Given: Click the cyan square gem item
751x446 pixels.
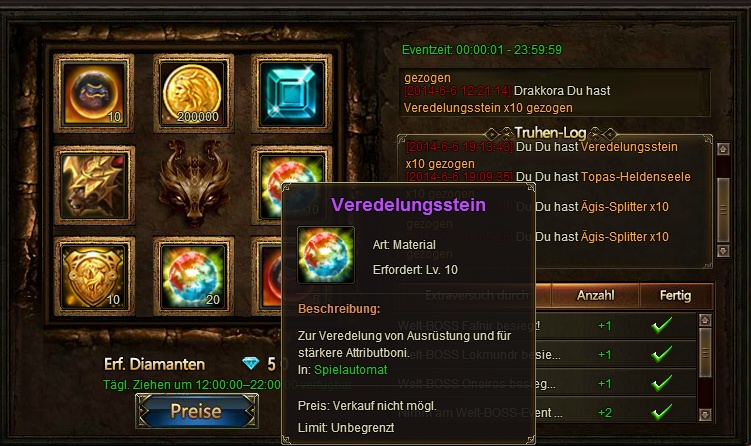Looking at the screenshot, I should pyautogui.click(x=292, y=93).
